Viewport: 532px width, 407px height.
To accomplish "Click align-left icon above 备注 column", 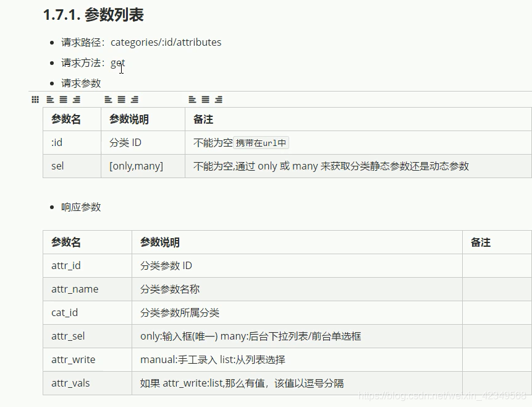I will (192, 100).
